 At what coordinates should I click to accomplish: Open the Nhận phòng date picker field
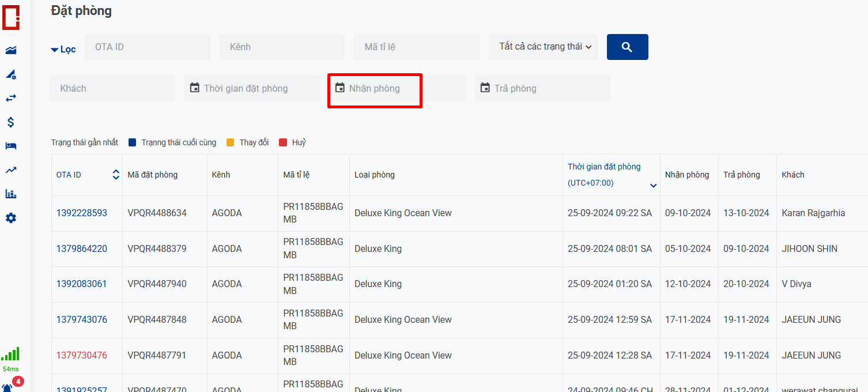[x=397, y=89]
